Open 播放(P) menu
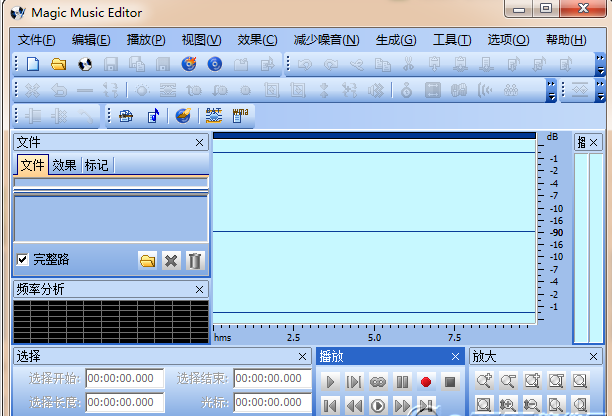Image resolution: width=612 pixels, height=416 pixels. tap(146, 40)
